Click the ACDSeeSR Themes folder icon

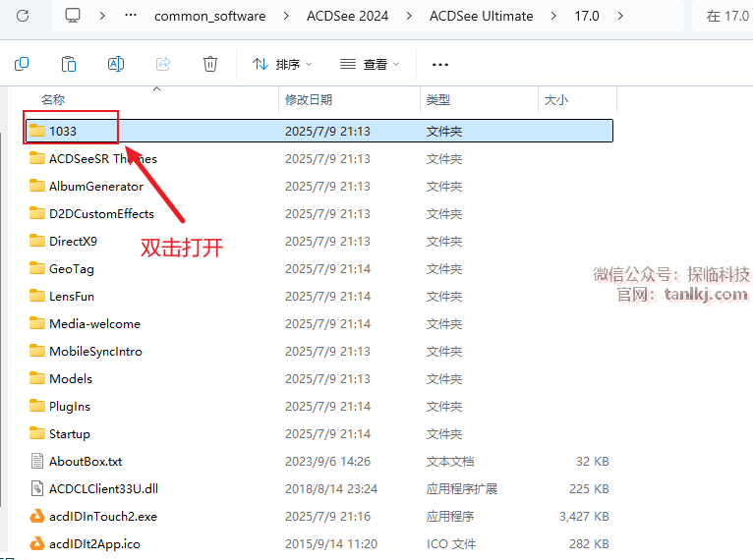tap(37, 158)
